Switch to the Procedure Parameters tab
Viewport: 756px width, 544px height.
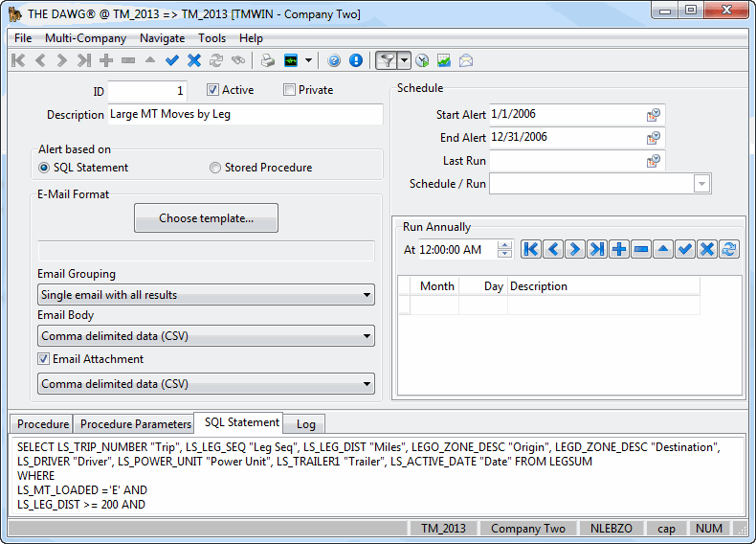pos(135,424)
